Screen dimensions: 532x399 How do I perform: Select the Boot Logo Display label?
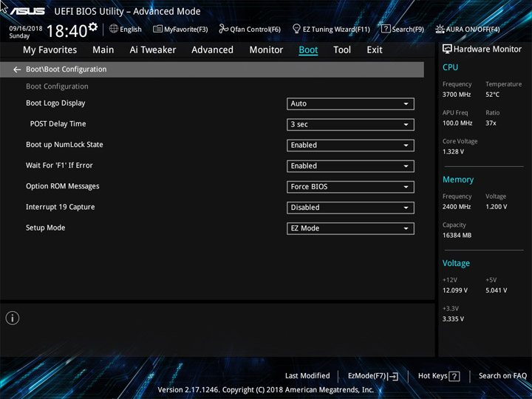pos(55,103)
